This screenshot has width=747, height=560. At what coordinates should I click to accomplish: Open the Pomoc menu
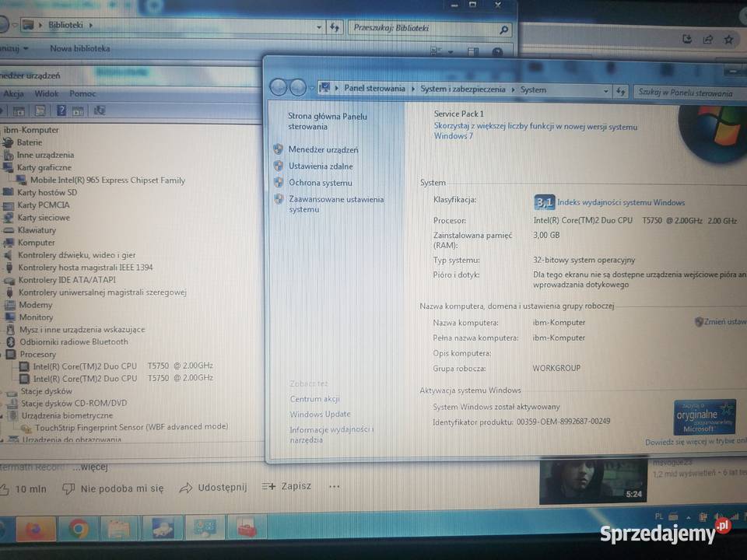pyautogui.click(x=82, y=94)
